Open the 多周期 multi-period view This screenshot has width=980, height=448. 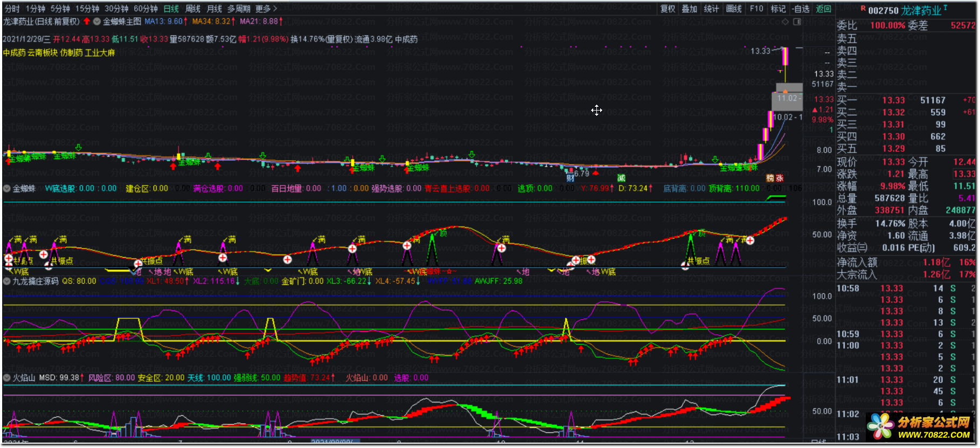239,9
